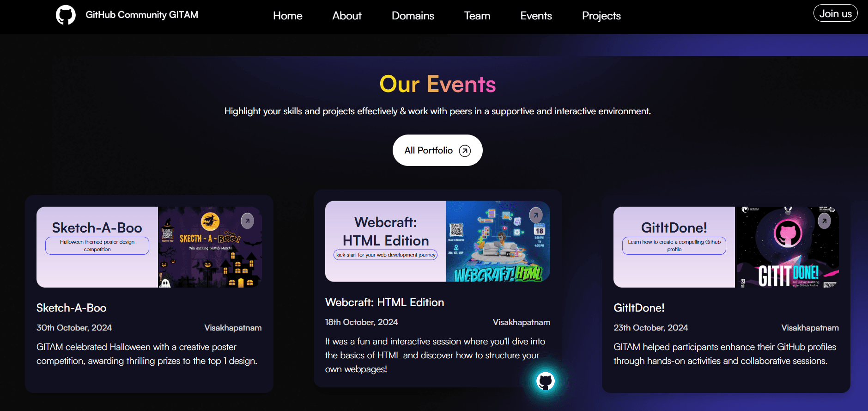
Task: Click large GitItDone! title in lavender panel
Action: click(x=674, y=228)
